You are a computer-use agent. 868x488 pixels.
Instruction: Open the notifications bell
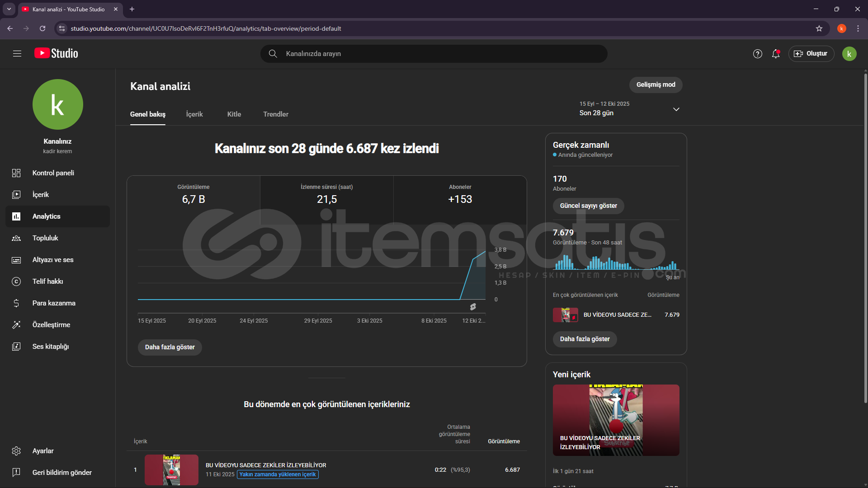[x=776, y=54]
